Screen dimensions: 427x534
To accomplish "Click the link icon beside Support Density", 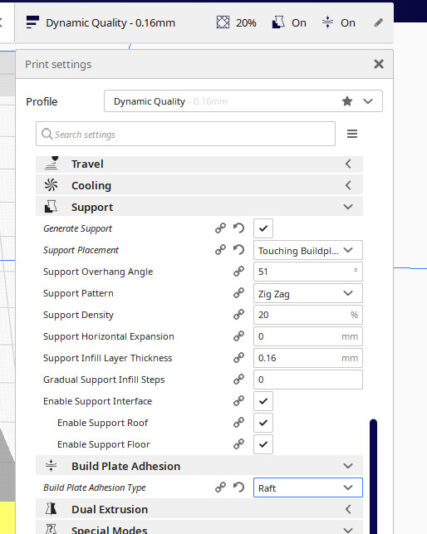I will (239, 314).
